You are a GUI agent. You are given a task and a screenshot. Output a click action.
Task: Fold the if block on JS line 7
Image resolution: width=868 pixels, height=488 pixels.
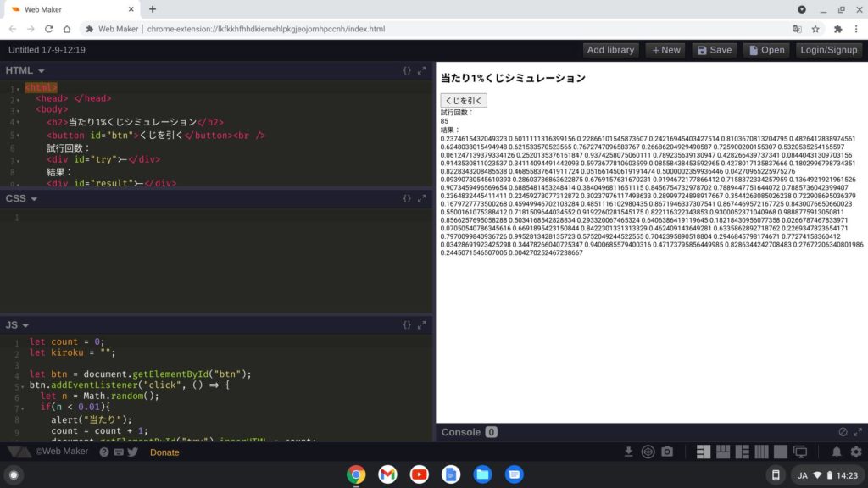[22, 409]
